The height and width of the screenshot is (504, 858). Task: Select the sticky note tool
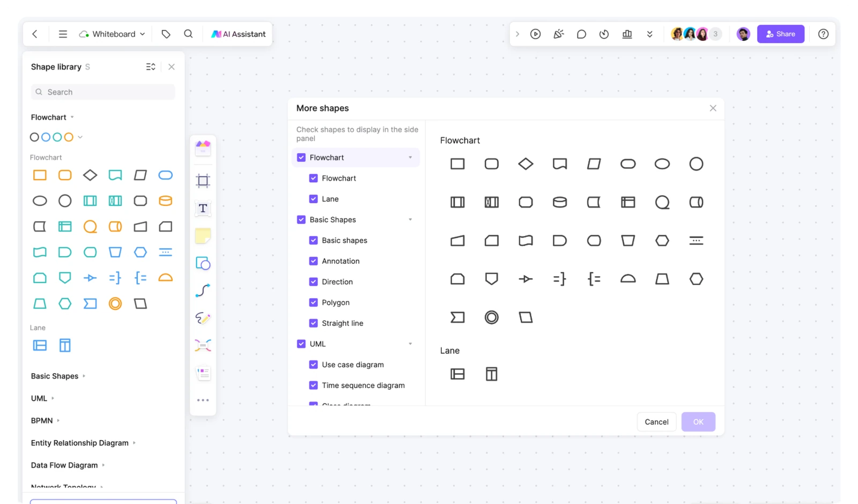[203, 236]
